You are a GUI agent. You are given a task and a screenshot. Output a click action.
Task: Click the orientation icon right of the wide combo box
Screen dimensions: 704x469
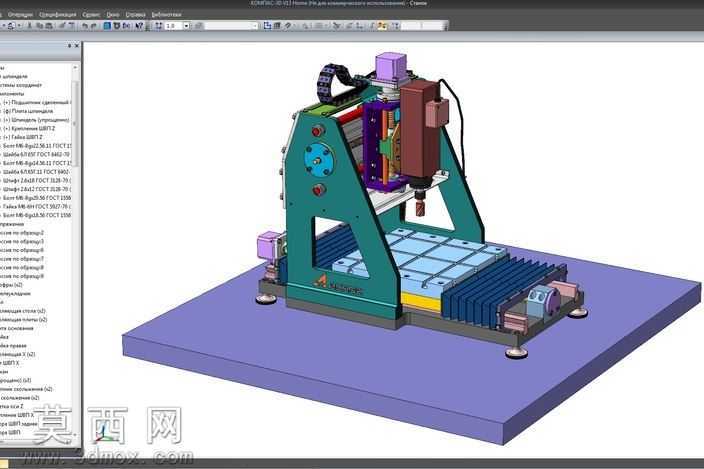267,26
